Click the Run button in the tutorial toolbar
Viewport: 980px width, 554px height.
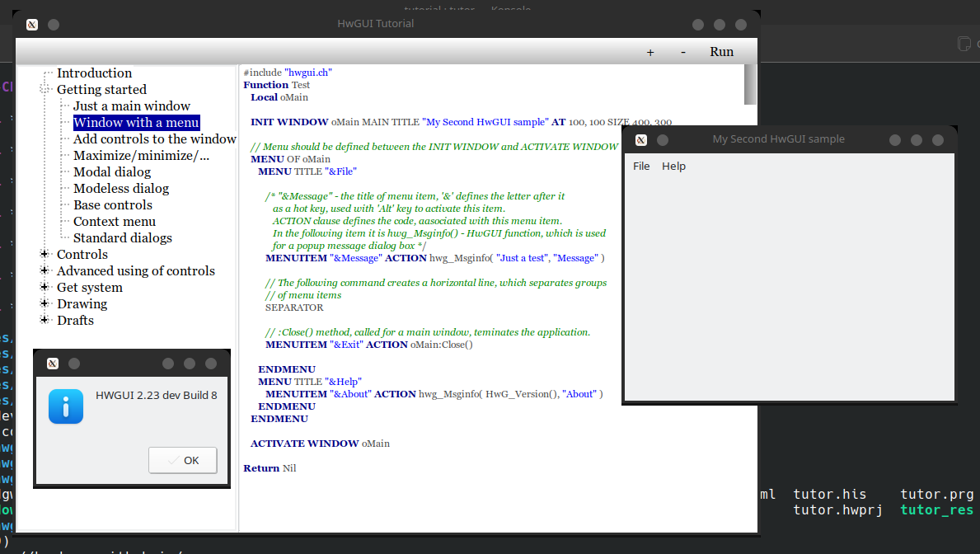point(721,52)
